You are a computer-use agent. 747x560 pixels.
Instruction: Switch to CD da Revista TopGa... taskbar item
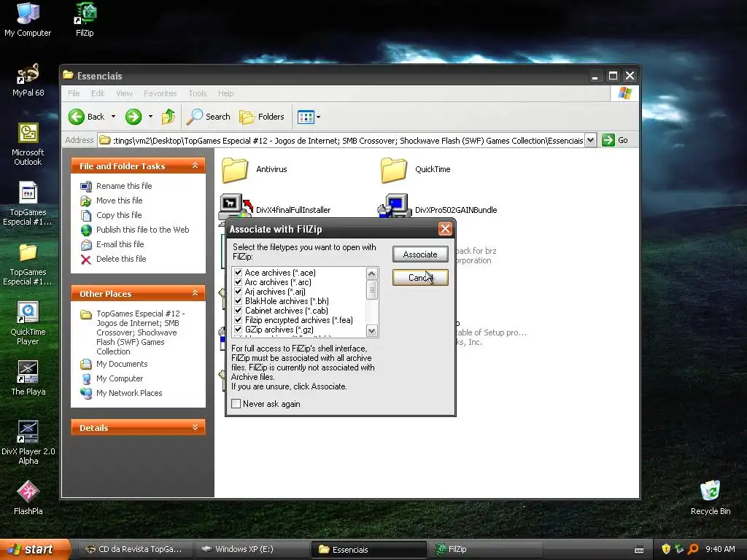click(x=133, y=550)
